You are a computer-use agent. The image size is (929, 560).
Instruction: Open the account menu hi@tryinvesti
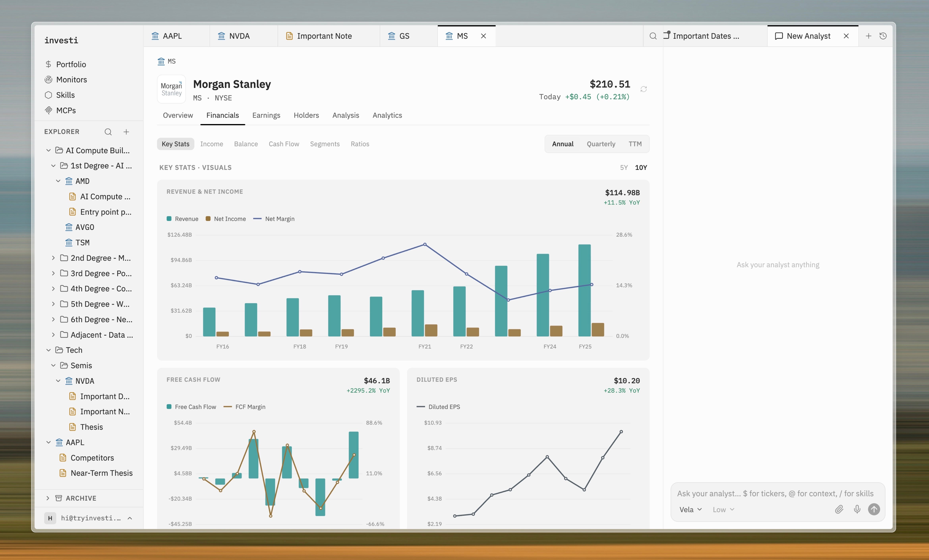pos(89,518)
